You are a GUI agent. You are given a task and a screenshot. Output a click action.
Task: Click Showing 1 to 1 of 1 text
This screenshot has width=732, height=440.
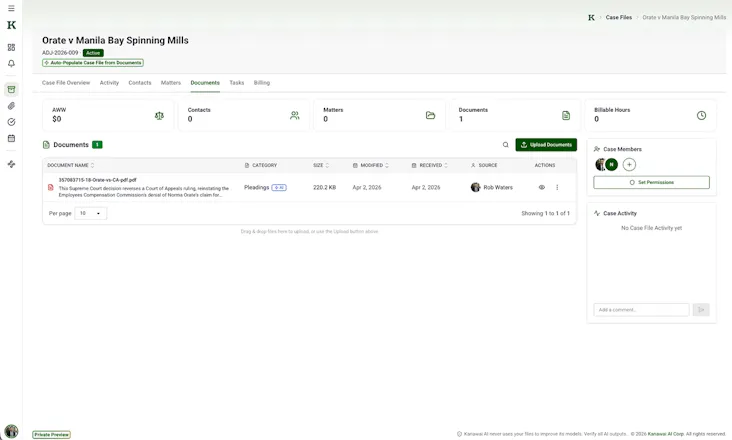click(x=545, y=213)
